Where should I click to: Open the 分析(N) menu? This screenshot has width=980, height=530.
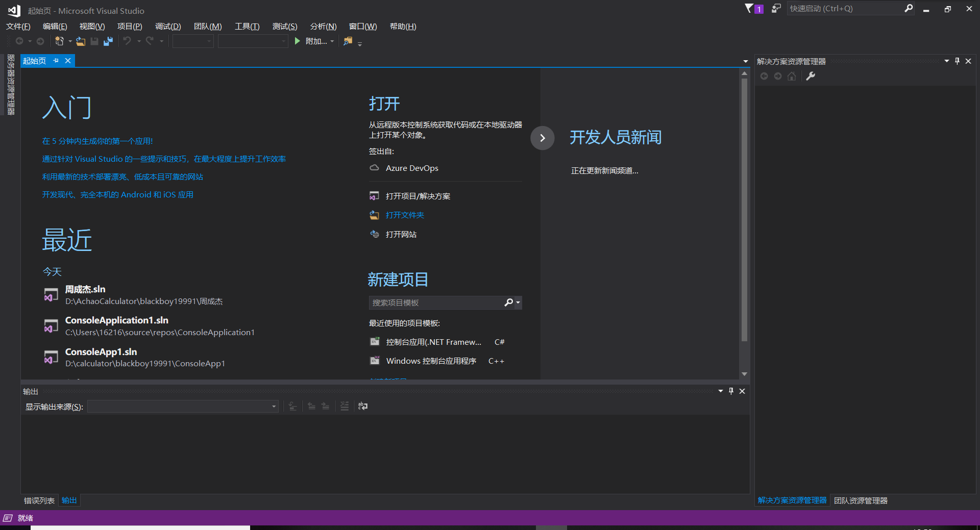(x=323, y=27)
